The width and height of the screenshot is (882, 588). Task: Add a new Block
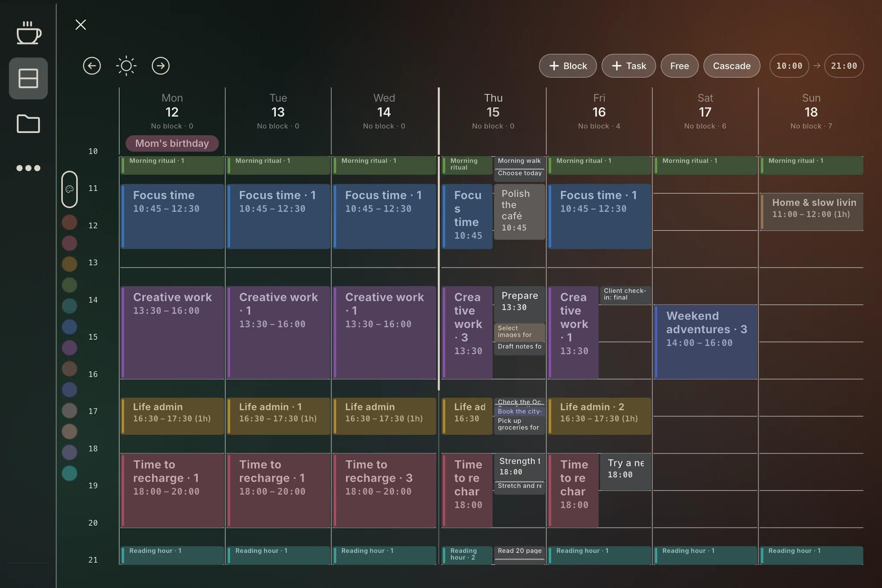pyautogui.click(x=568, y=66)
